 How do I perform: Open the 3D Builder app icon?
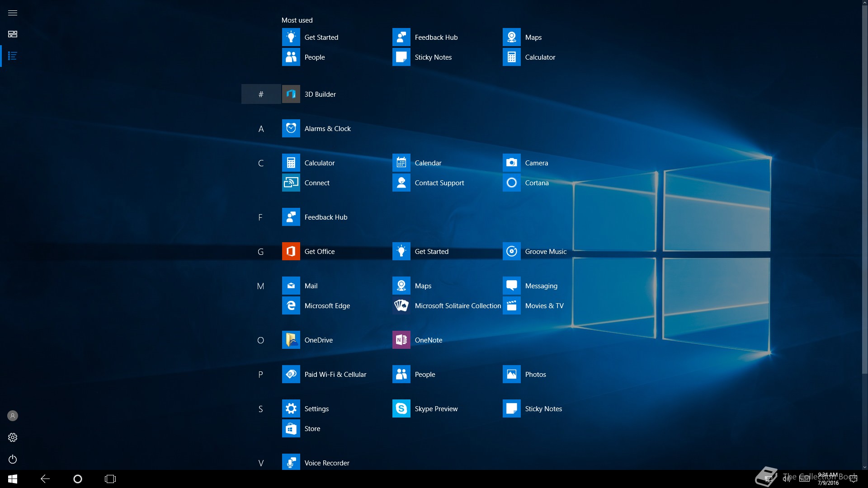point(291,94)
